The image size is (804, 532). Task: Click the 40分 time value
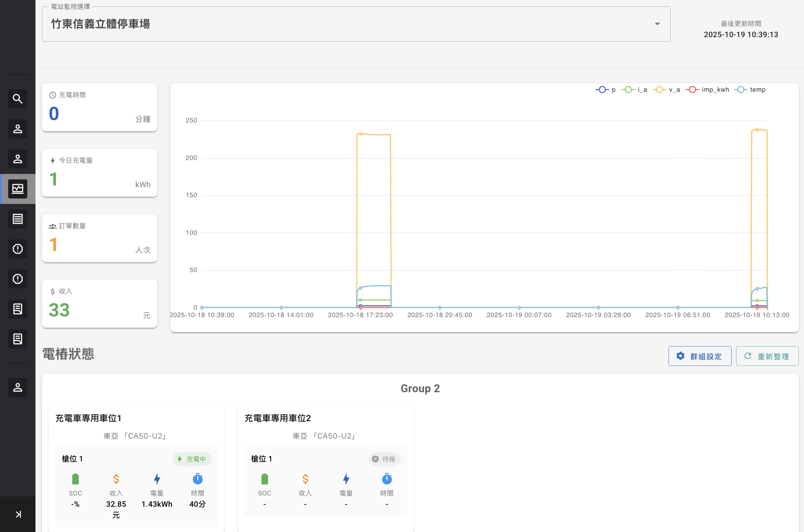click(198, 504)
